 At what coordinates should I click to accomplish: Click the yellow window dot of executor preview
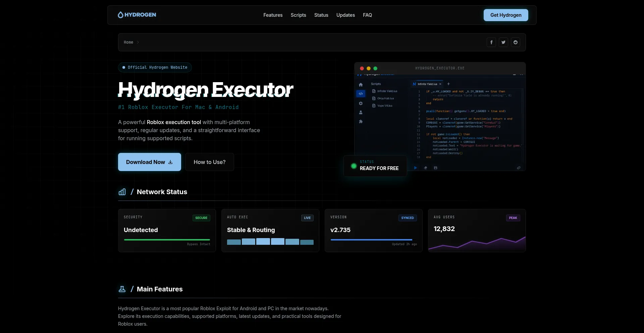369,68
